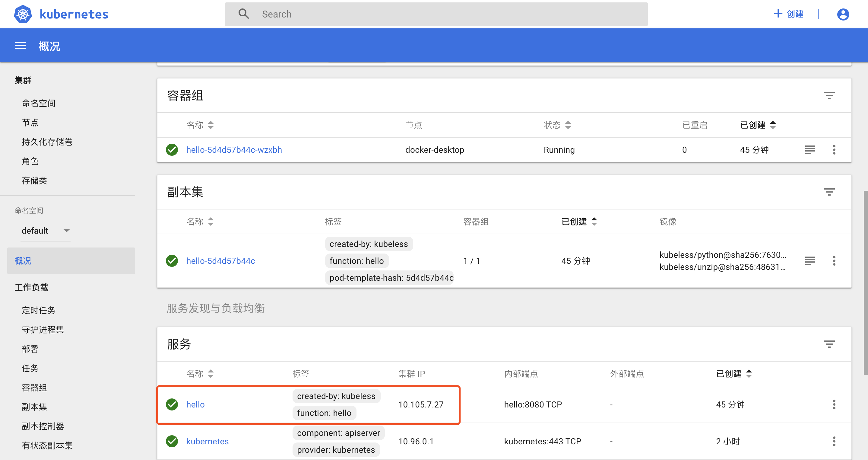The height and width of the screenshot is (460, 868).
Task: Click the search magnifier icon
Action: 244,14
